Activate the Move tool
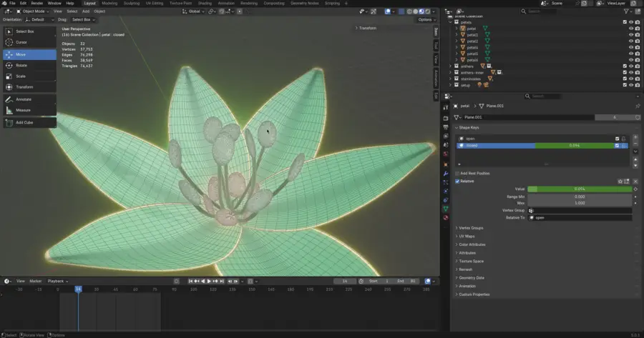This screenshot has width=644, height=338. click(x=29, y=54)
